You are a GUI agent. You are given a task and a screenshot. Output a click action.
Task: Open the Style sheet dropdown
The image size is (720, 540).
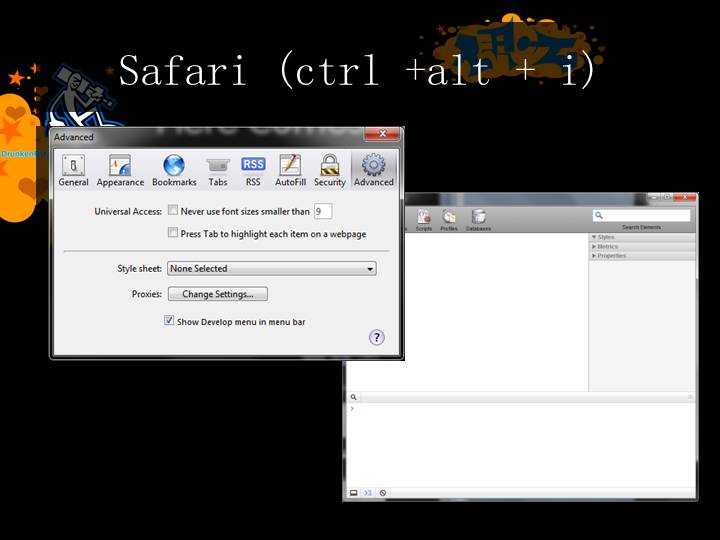coord(271,268)
